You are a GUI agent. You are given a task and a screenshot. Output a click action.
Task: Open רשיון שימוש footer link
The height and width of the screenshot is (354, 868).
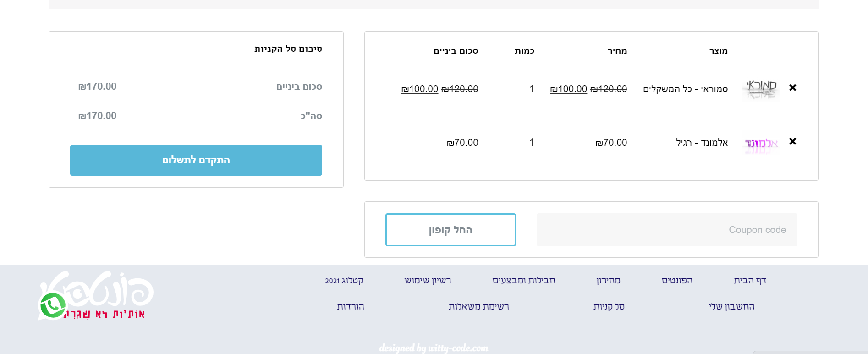[x=428, y=280]
